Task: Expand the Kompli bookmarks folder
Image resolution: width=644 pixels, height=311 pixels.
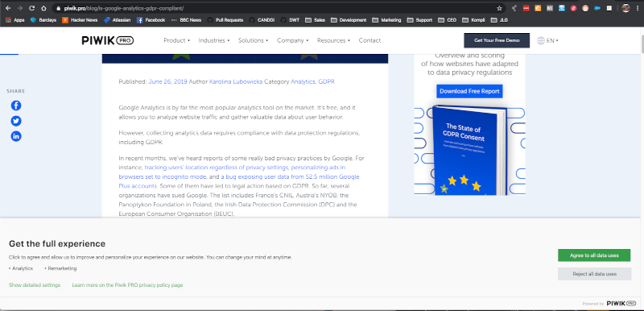Action: (x=473, y=19)
